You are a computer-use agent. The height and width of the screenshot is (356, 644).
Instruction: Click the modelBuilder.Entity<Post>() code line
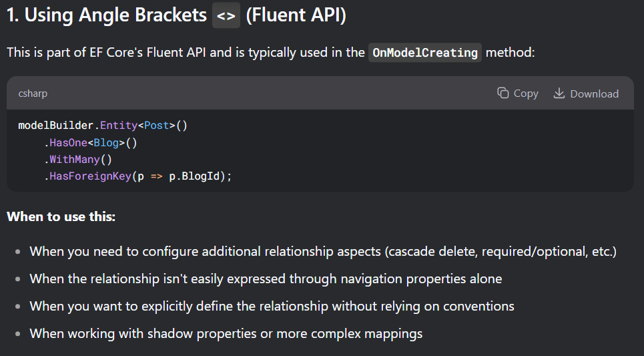tap(102, 125)
